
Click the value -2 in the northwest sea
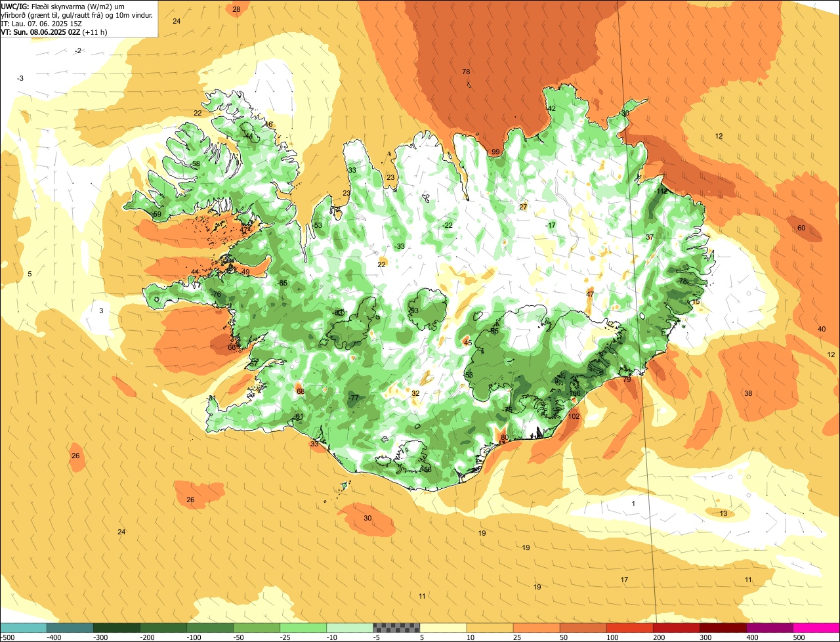pos(77,51)
